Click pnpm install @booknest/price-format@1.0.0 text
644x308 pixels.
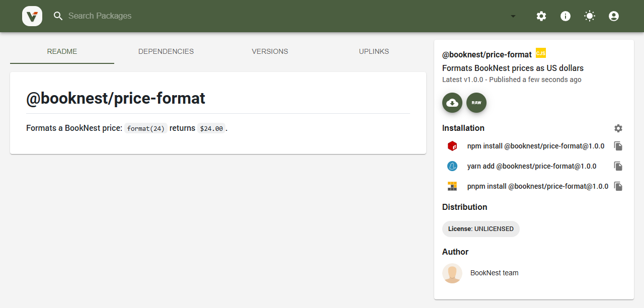tap(538, 186)
